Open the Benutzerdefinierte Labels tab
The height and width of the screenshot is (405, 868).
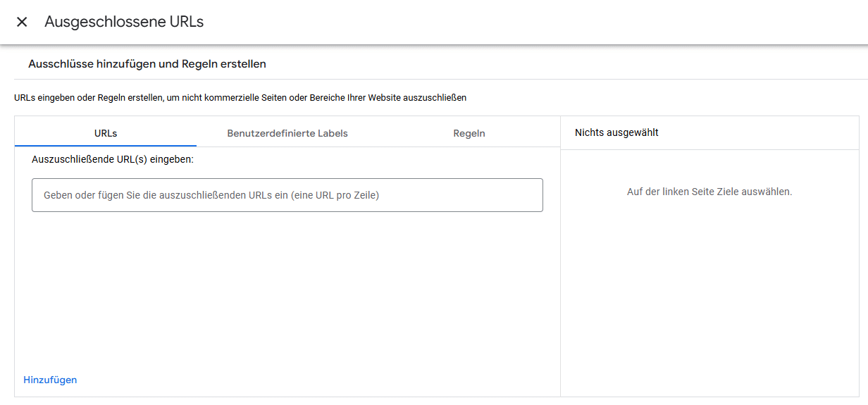pos(287,133)
